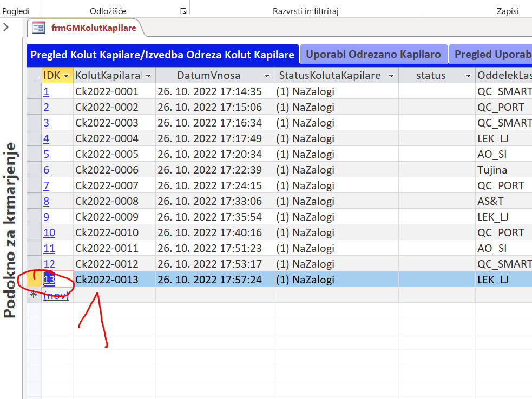The image size is (532, 399).
Task: Click the Podokno za krmarjenje pane label
Action: 10,230
